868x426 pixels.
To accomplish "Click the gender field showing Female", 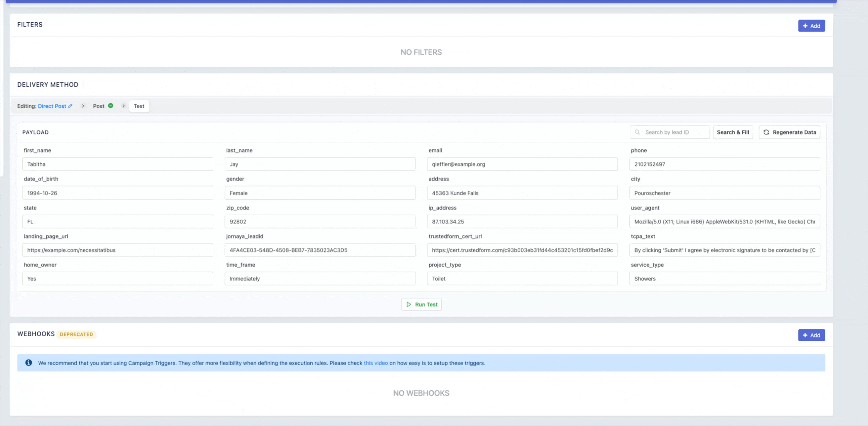I will coord(320,193).
